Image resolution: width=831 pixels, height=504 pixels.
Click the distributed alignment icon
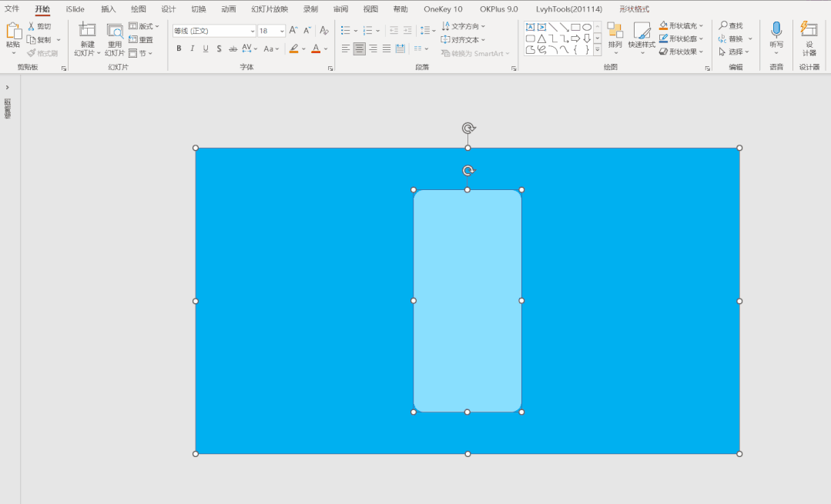400,48
